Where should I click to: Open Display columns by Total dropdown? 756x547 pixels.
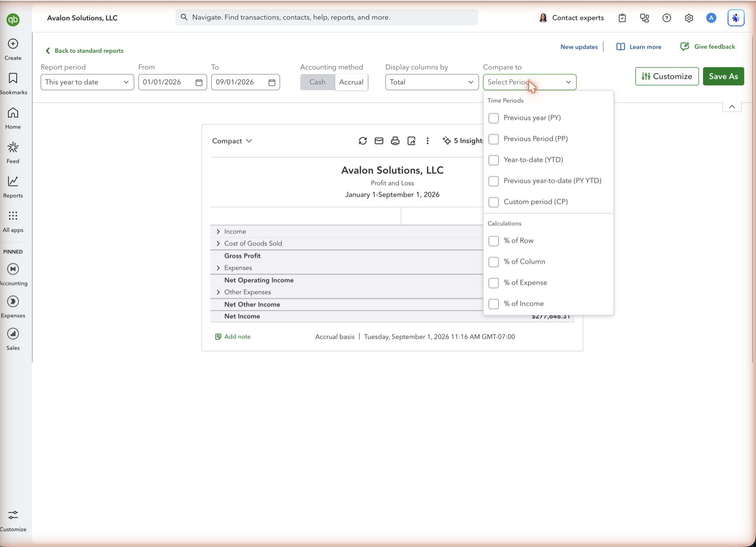click(x=432, y=82)
